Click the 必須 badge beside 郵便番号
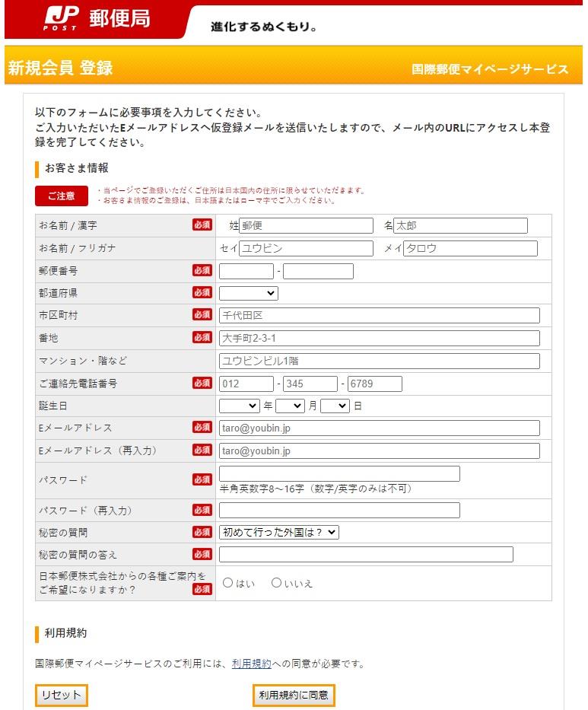This screenshot has height=710, width=588. click(x=202, y=270)
